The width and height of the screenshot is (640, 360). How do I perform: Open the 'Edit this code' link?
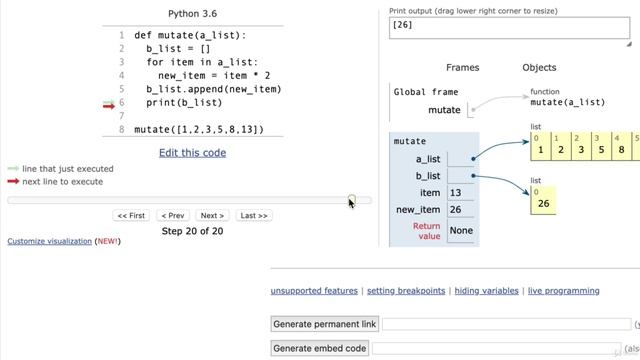click(x=192, y=153)
